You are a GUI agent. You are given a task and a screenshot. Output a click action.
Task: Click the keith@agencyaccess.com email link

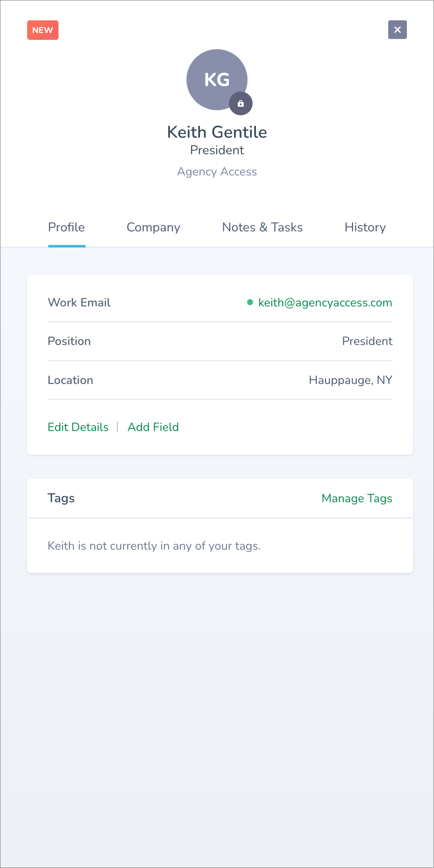tap(325, 303)
